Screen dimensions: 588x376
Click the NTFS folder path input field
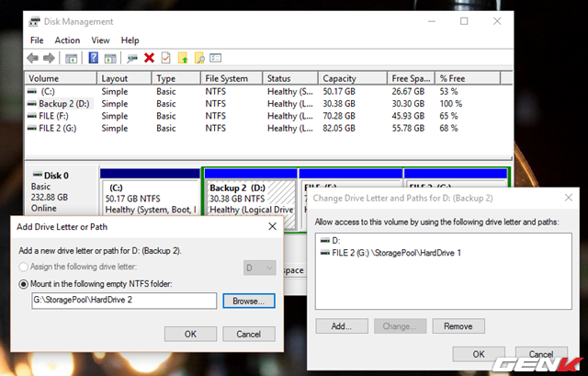pyautogui.click(x=124, y=301)
